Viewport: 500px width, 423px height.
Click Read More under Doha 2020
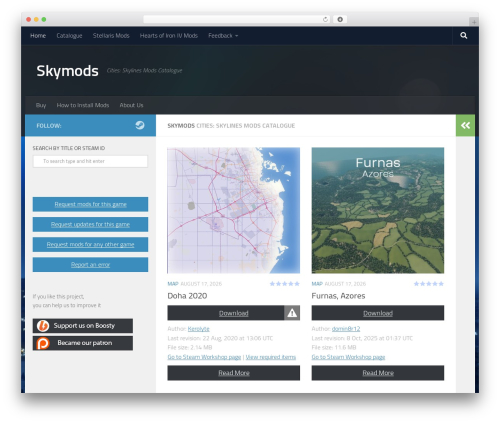pos(234,373)
